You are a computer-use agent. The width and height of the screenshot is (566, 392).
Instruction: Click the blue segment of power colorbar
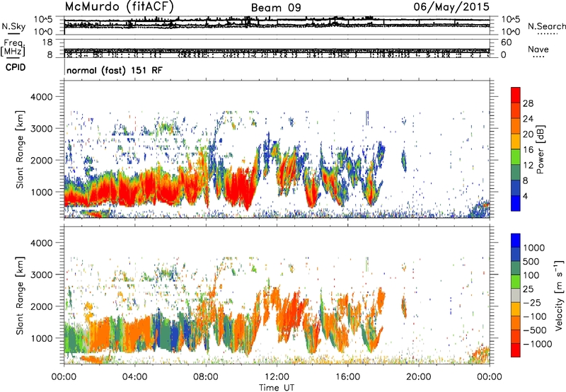(516, 203)
